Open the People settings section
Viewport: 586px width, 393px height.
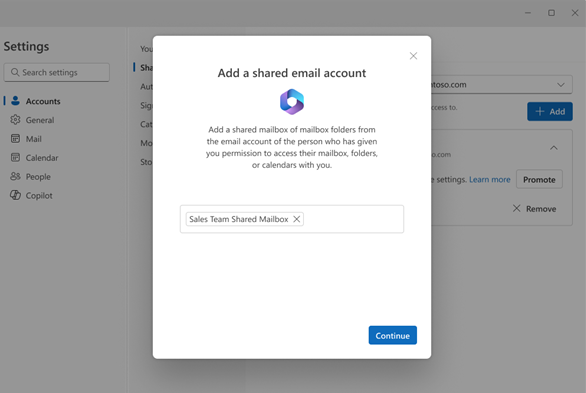click(38, 177)
